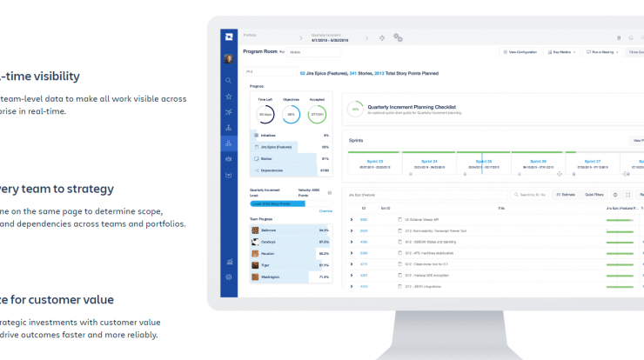The image size is (644, 360).
Task: Click the team group sidebar icon
Action: [228, 159]
